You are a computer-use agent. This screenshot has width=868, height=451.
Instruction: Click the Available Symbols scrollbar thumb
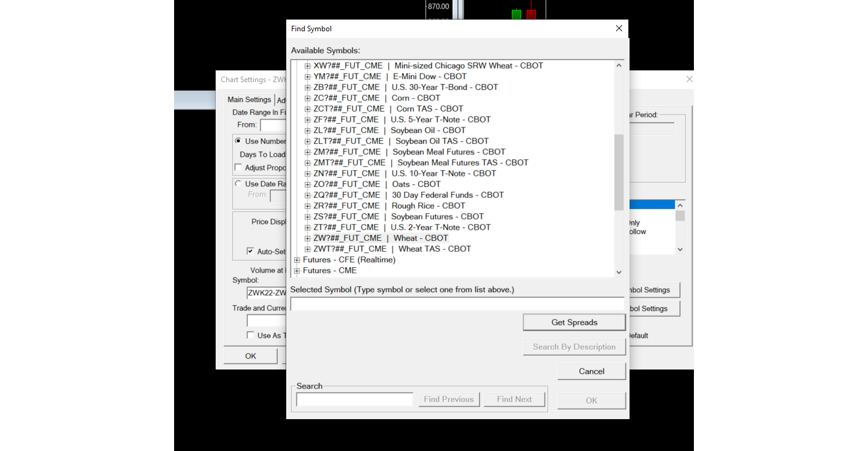619,172
